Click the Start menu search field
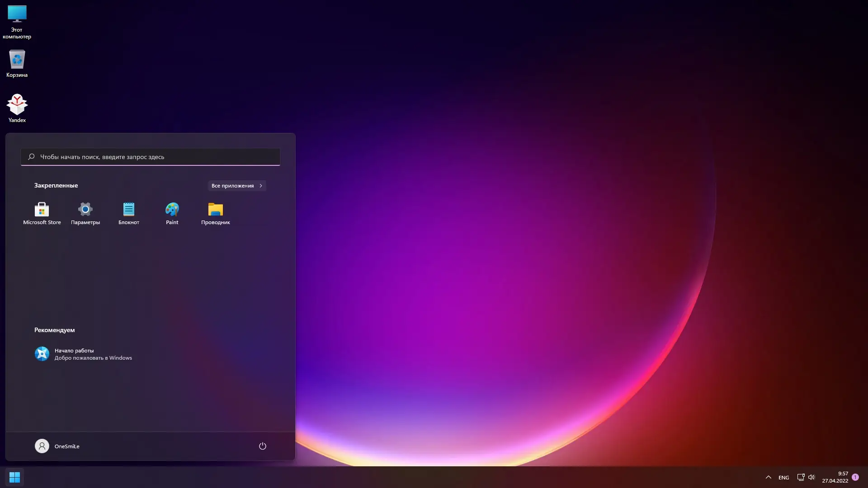The width and height of the screenshot is (868, 488). pyautogui.click(x=150, y=157)
